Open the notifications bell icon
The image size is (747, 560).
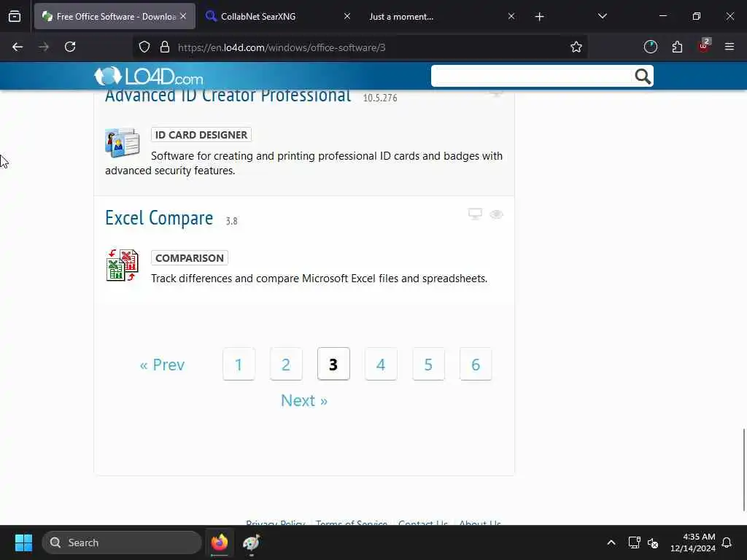pos(727,542)
